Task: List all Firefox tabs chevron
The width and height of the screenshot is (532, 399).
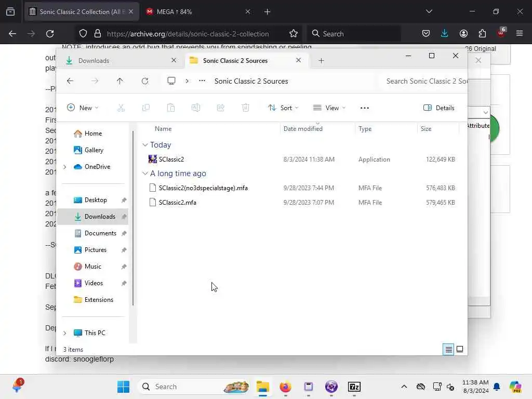Action: click(x=429, y=11)
